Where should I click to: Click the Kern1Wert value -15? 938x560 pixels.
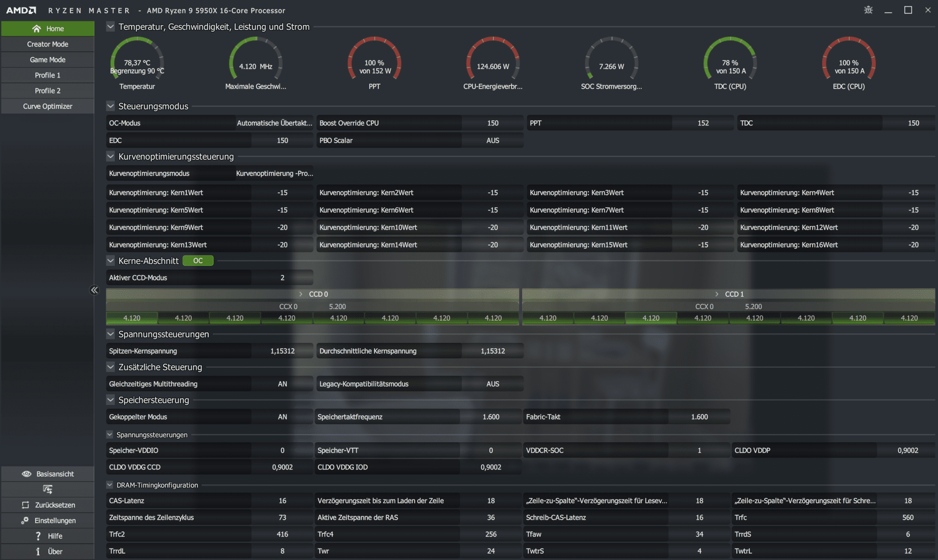(282, 192)
